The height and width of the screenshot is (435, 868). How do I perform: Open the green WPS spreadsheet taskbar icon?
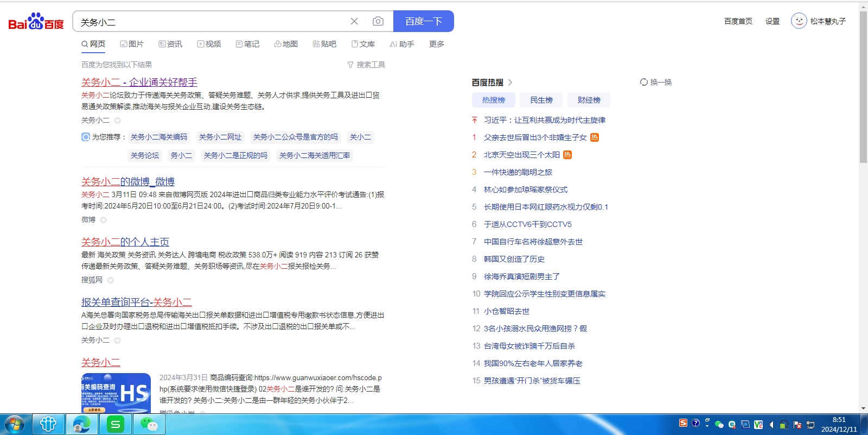(x=116, y=424)
